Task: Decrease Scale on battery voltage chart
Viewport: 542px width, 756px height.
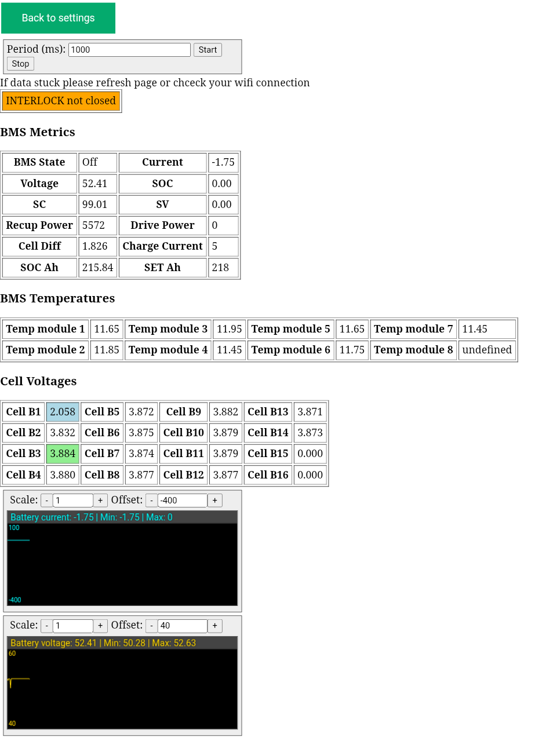Action: pyautogui.click(x=47, y=626)
